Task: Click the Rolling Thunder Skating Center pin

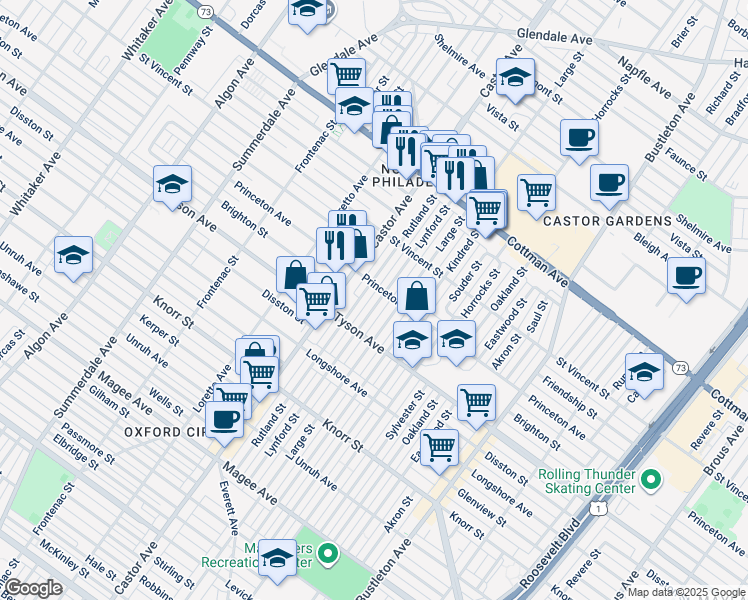Action: [x=651, y=479]
